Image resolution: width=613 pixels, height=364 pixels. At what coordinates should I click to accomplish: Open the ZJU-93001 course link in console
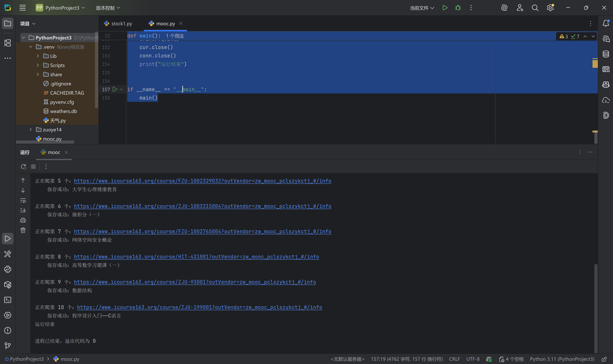(x=195, y=282)
